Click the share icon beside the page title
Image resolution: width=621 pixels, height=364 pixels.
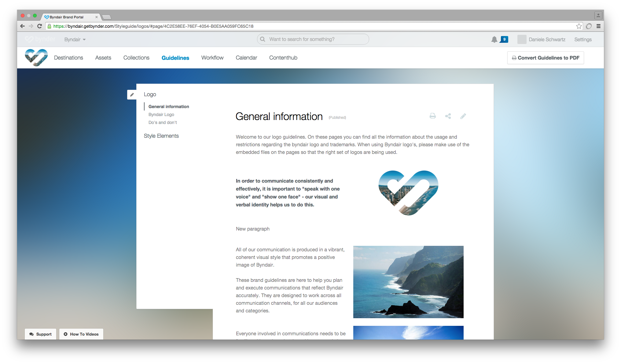pos(448,116)
